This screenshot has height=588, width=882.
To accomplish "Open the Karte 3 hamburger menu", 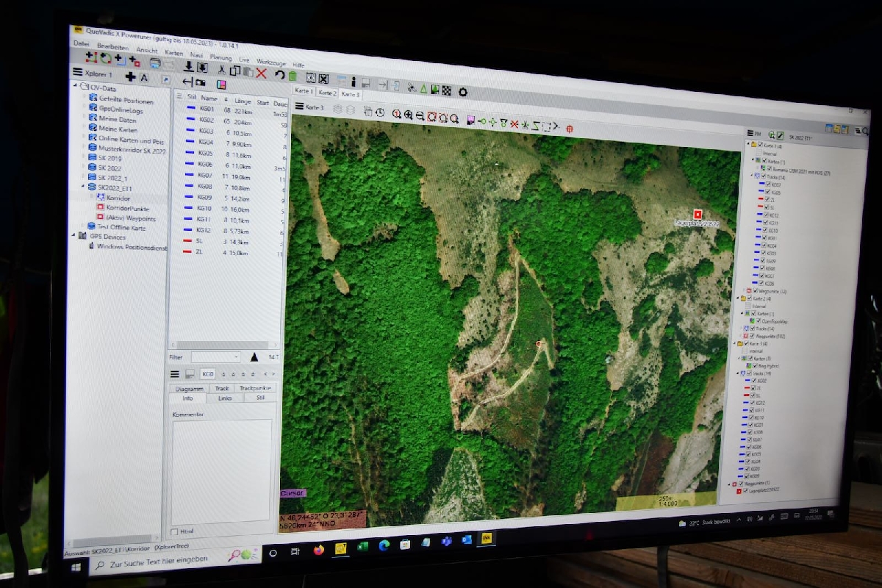I will [299, 106].
